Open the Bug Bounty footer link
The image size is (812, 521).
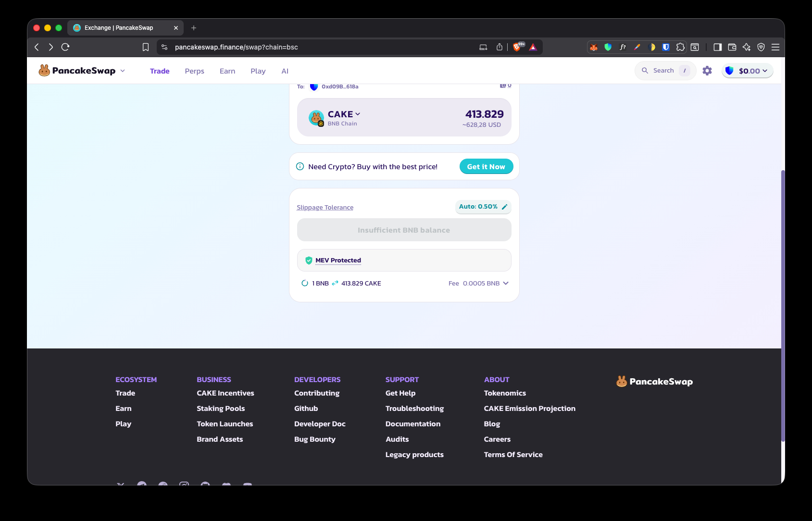[315, 439]
